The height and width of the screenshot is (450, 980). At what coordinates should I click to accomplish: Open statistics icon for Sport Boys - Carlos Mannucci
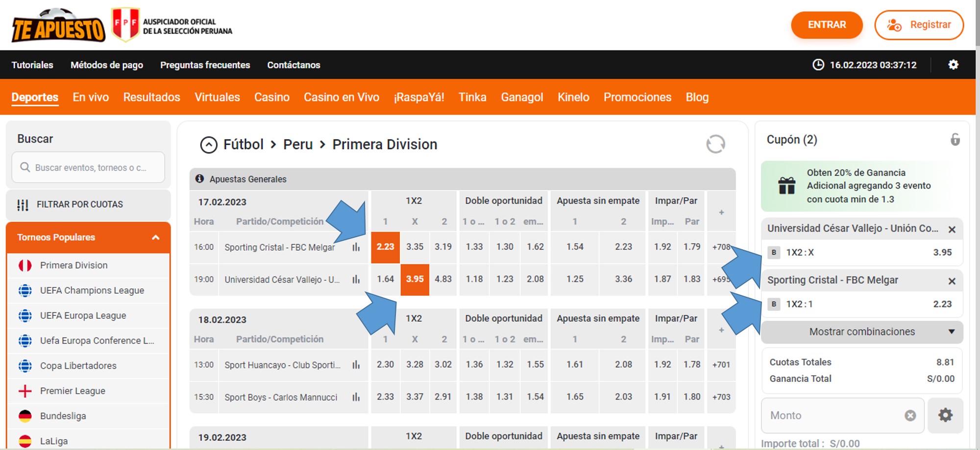coord(356,397)
